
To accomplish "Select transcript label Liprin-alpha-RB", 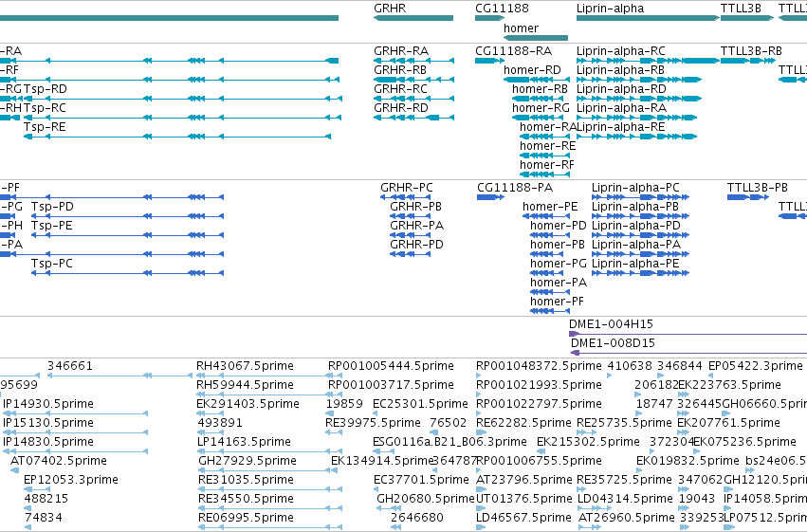I will pos(620,70).
